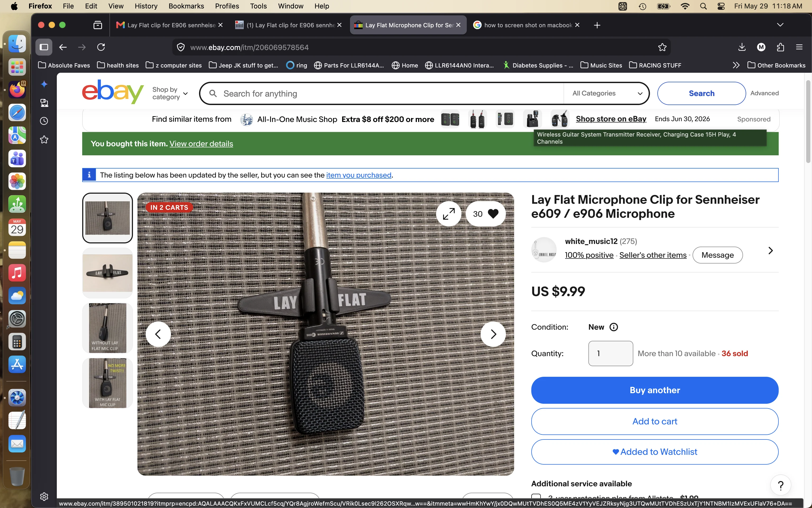Open synced tabs sidebar icon
This screenshot has height=508, width=812.
pyautogui.click(x=44, y=103)
